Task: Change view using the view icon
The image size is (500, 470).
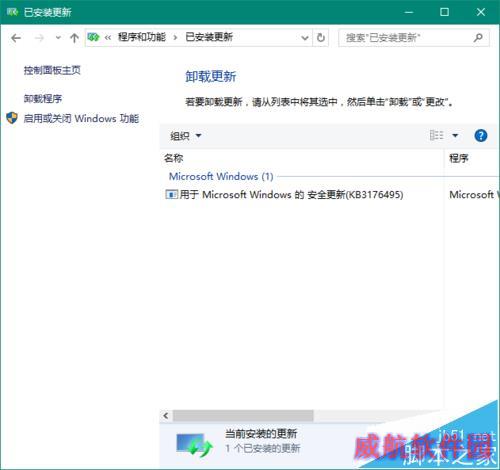Action: click(436, 135)
